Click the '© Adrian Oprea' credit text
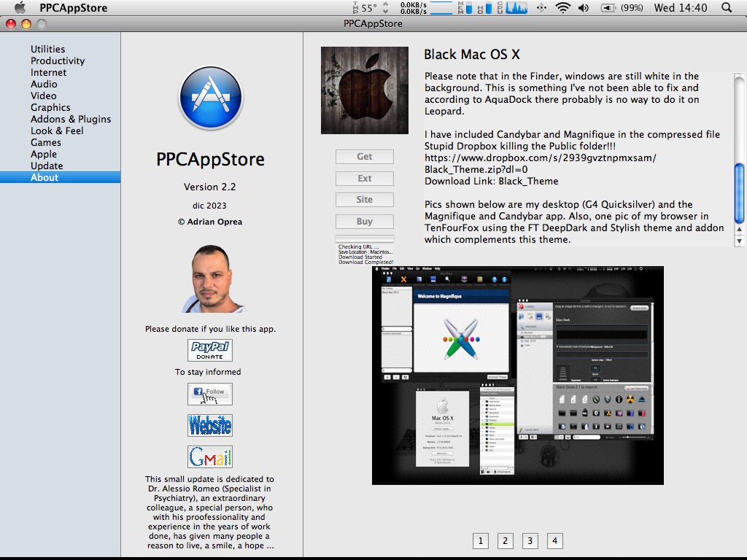The height and width of the screenshot is (560, 747). coord(210,222)
